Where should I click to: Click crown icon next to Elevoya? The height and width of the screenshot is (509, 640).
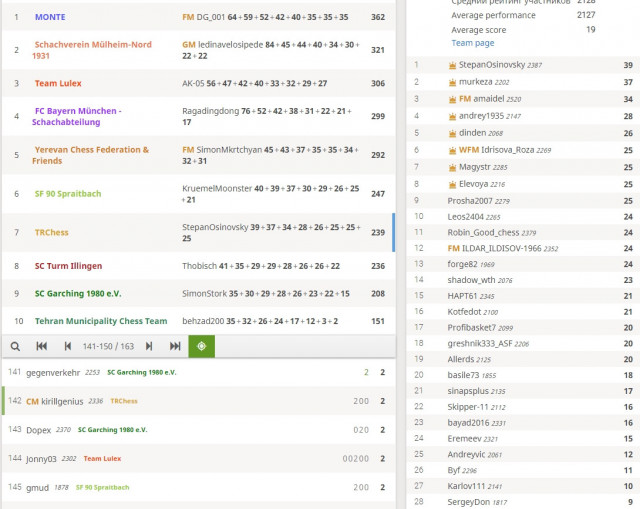pos(452,184)
